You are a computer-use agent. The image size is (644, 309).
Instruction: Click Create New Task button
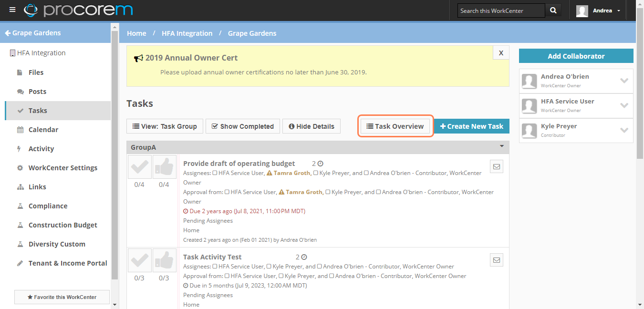(471, 126)
